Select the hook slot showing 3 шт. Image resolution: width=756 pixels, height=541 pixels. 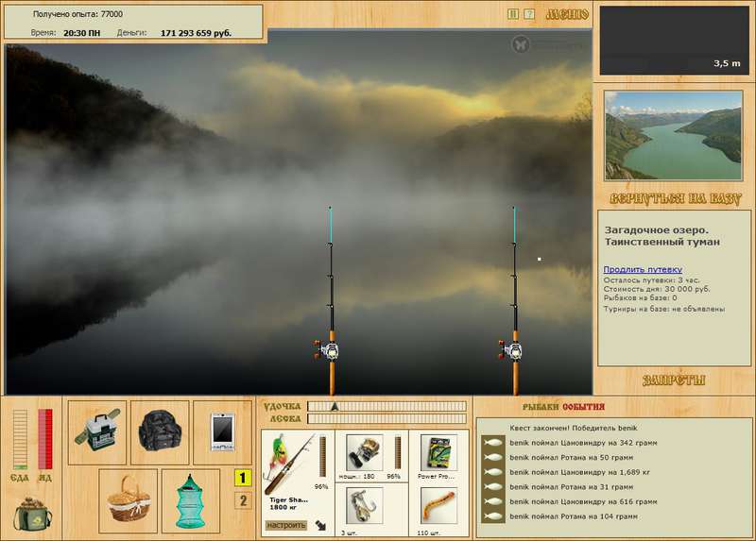[365, 506]
